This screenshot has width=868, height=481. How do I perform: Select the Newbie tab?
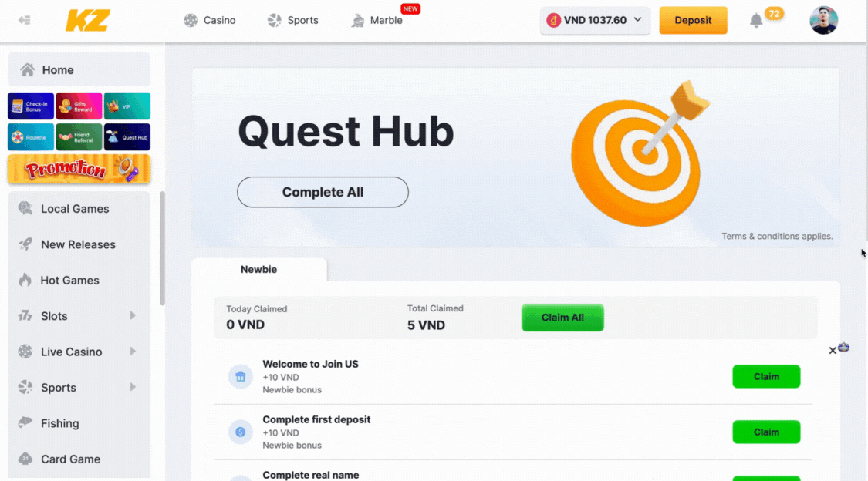(x=258, y=269)
